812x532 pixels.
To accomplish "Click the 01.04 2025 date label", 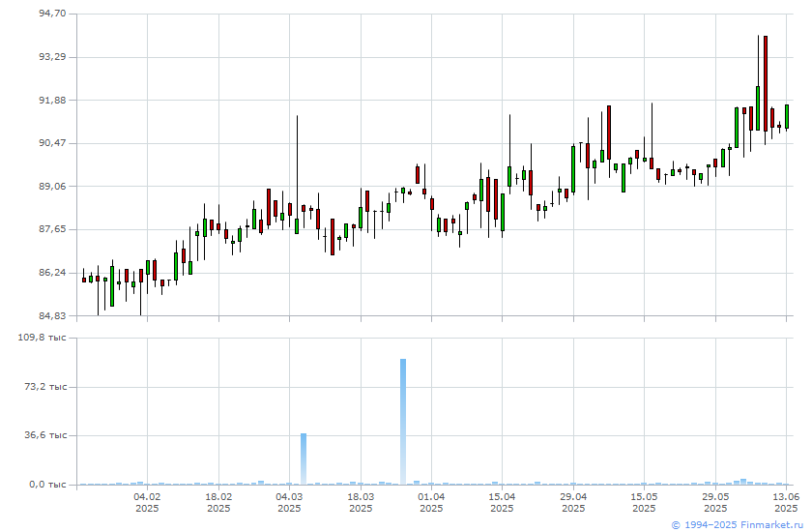I will (x=431, y=502).
